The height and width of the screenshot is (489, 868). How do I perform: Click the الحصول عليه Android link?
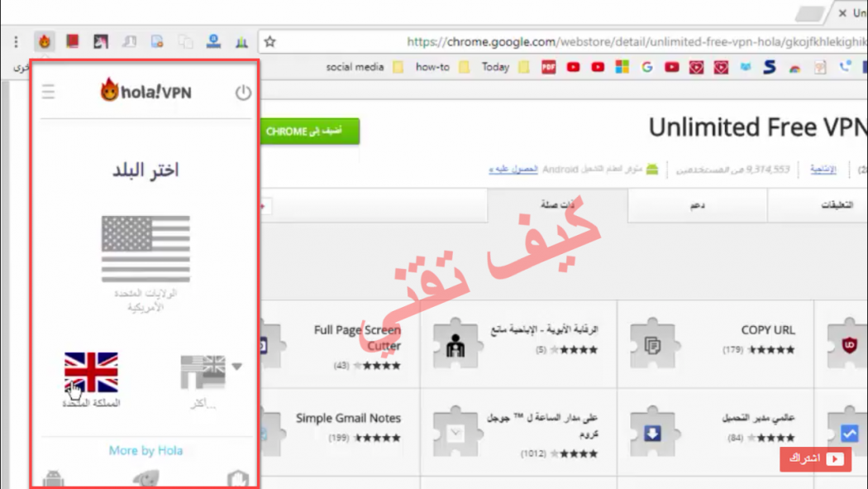(x=513, y=169)
